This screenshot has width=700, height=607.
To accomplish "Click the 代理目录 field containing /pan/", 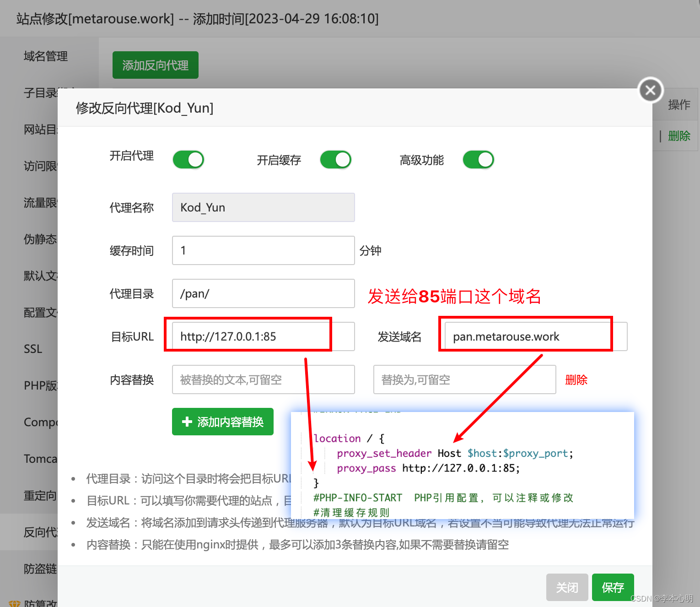I will click(x=263, y=293).
